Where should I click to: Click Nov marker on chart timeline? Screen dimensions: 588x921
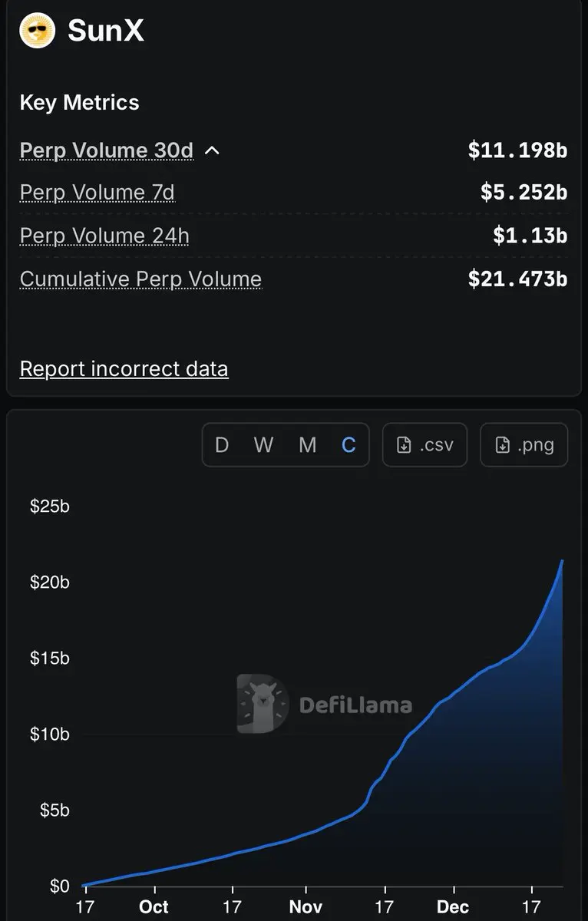(306, 907)
